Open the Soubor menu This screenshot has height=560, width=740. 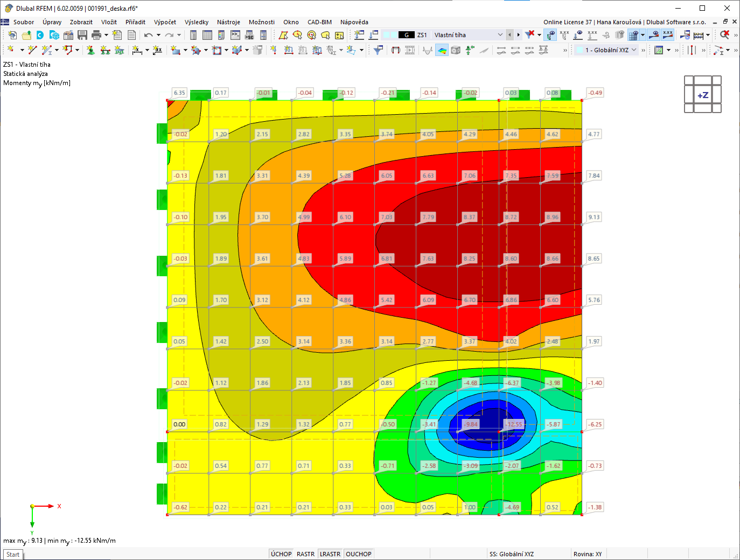coord(24,22)
